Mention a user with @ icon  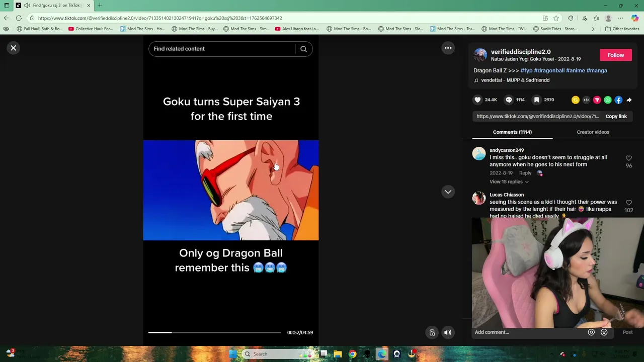click(x=591, y=332)
